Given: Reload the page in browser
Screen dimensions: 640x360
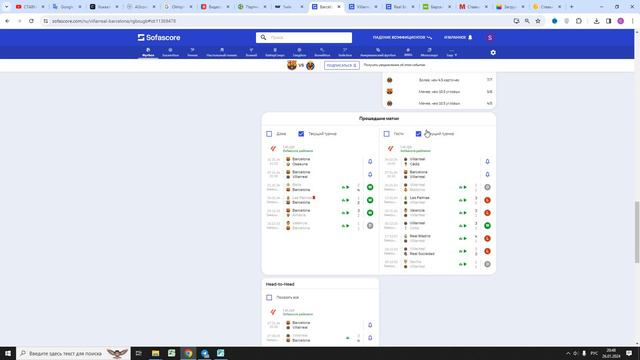Looking at the screenshot, I should tap(31, 21).
